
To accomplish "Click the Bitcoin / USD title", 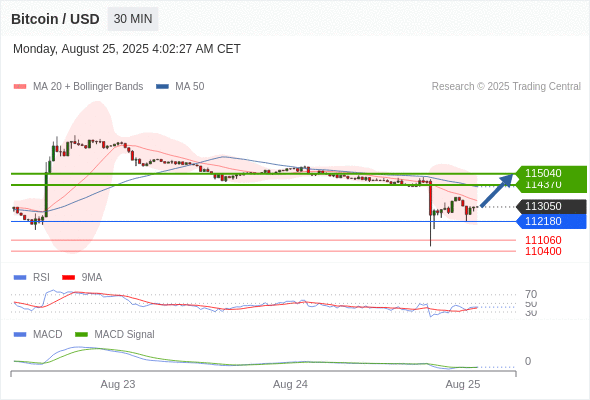I will 55,19.
